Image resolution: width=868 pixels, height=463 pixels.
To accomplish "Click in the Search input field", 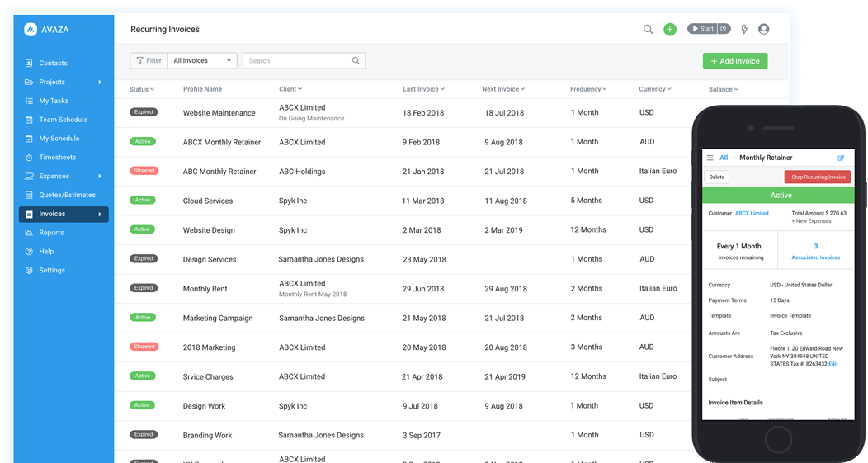I will 304,61.
